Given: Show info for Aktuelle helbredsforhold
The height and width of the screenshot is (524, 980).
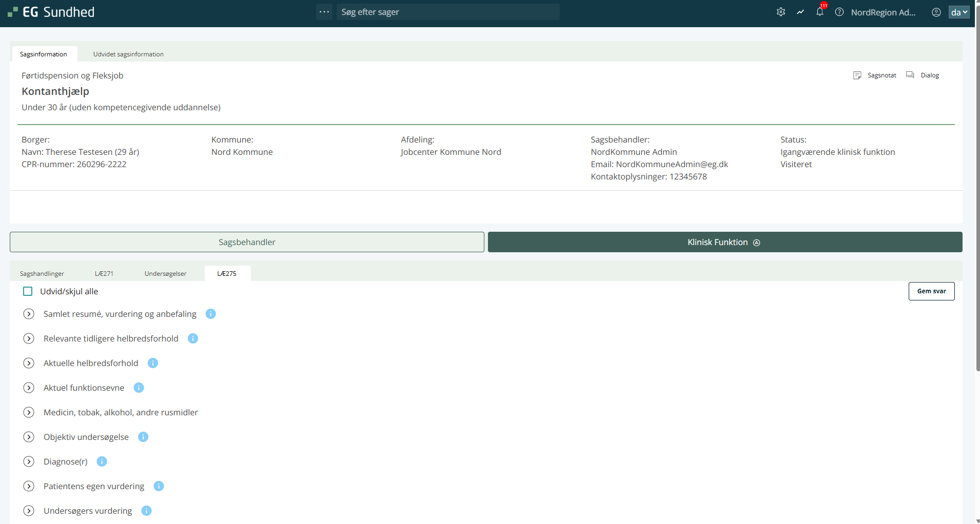Looking at the screenshot, I should (x=152, y=363).
